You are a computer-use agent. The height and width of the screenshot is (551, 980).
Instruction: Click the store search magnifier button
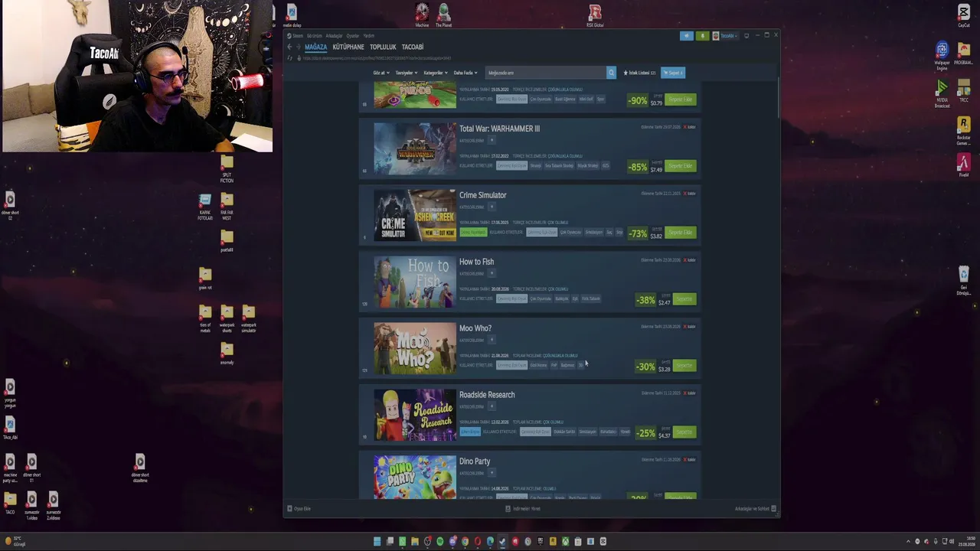[x=611, y=73]
